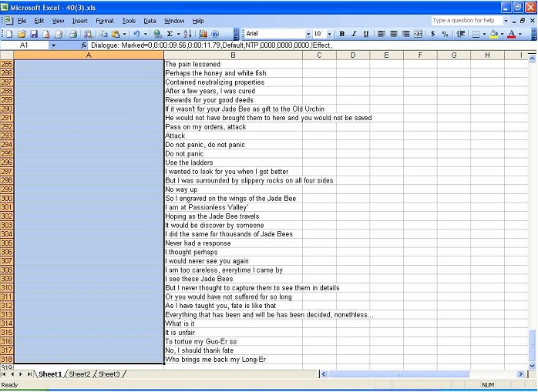Click the AutoSum sigma icon
Image resolution: width=538 pixels, height=392 pixels.
click(170, 34)
